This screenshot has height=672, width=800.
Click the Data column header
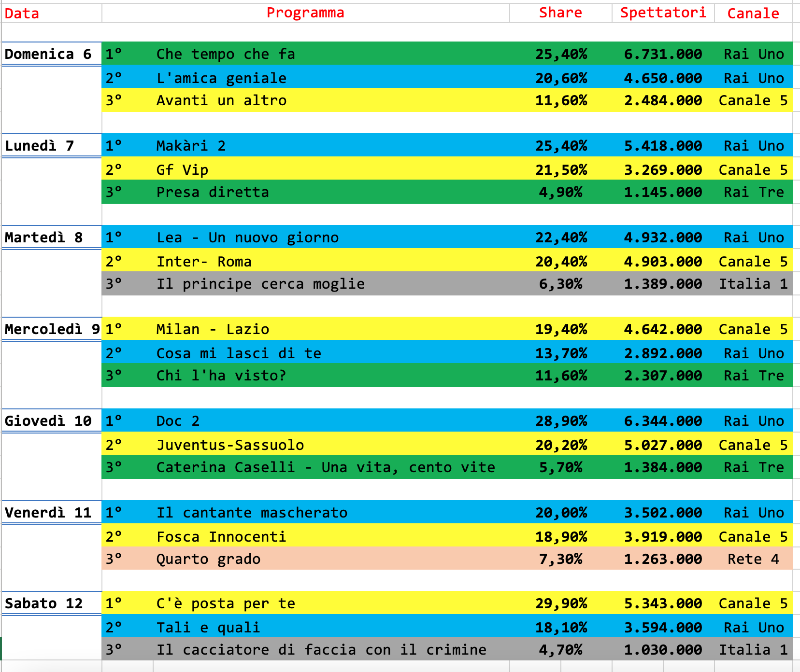point(22,14)
